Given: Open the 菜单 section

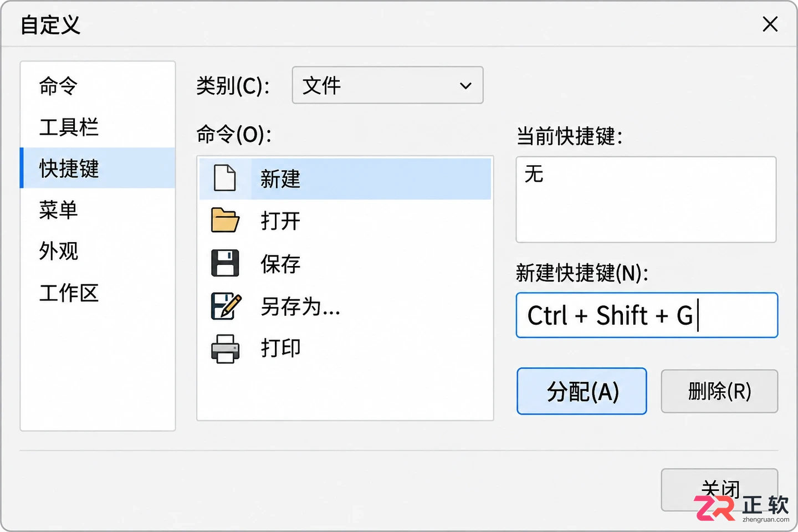Looking at the screenshot, I should 58,210.
